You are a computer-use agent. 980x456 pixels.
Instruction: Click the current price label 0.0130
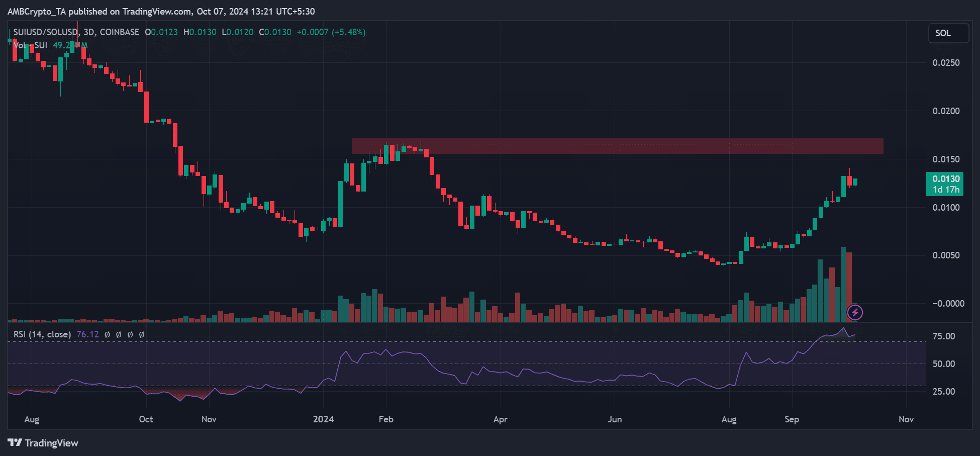coord(946,179)
